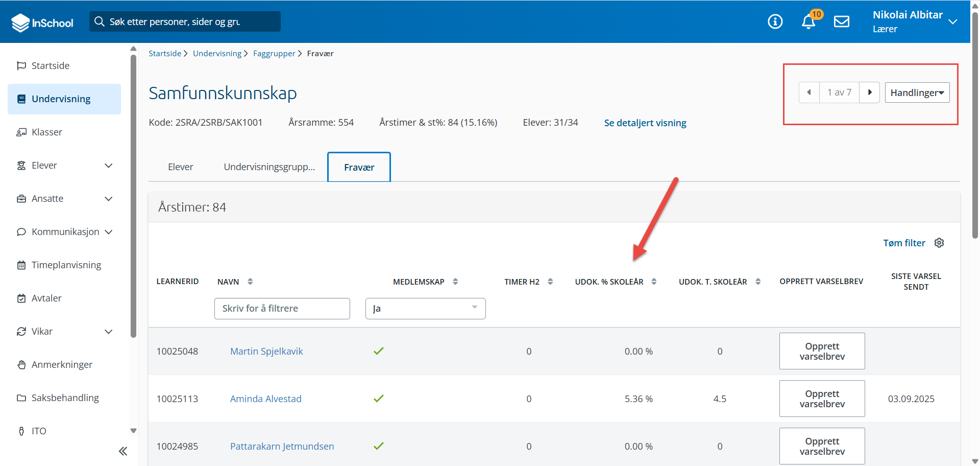The image size is (980, 466).
Task: Click Startside breadcrumb link
Action: [165, 53]
